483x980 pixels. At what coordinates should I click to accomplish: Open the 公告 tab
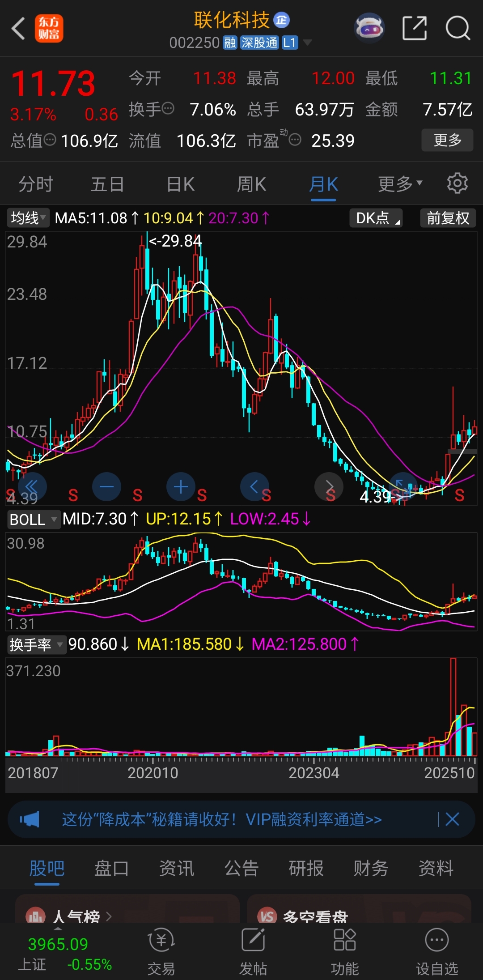pos(241,869)
